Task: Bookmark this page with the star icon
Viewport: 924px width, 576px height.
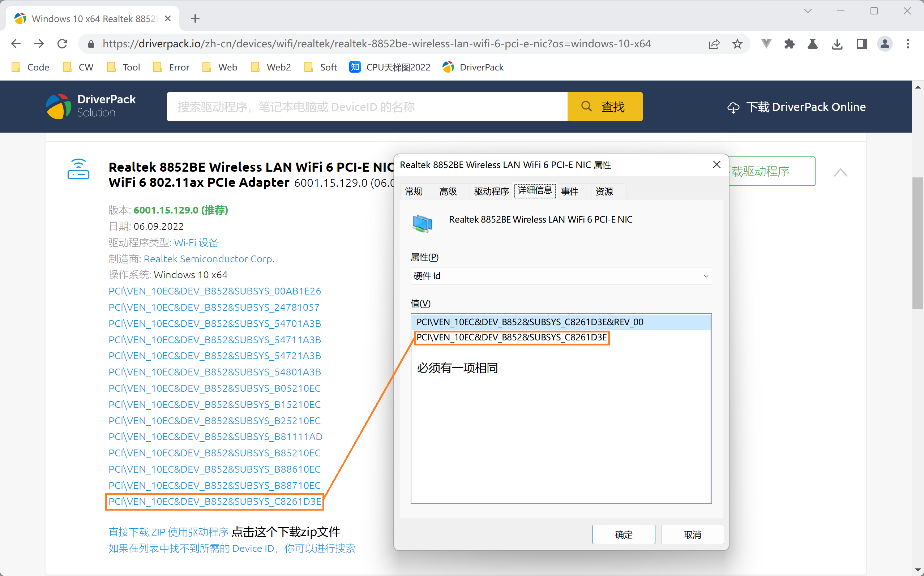Action: tap(737, 44)
